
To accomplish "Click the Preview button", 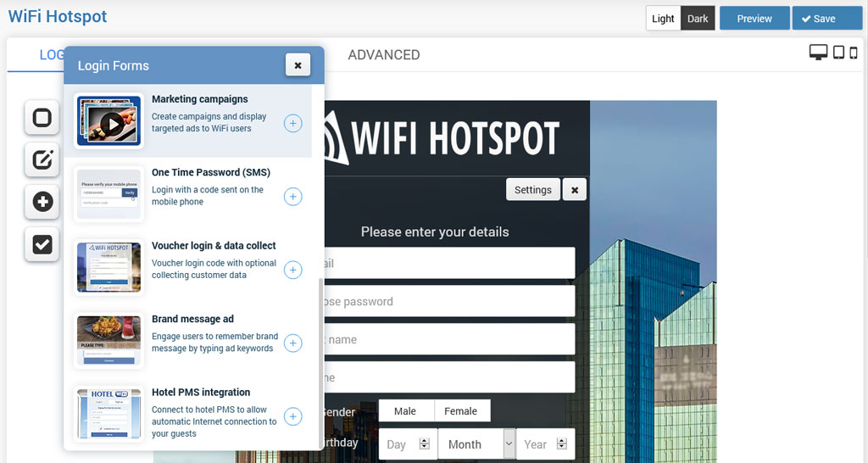I will (x=754, y=19).
